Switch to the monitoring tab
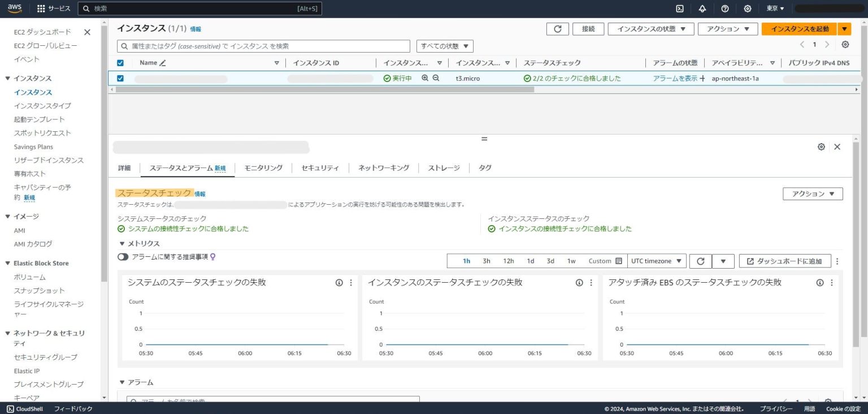The height and width of the screenshot is (414, 868). pos(263,167)
